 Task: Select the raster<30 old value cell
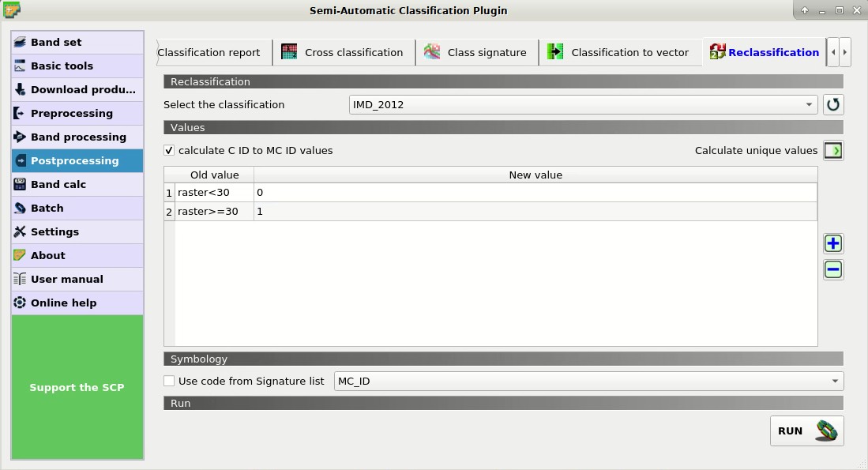214,193
